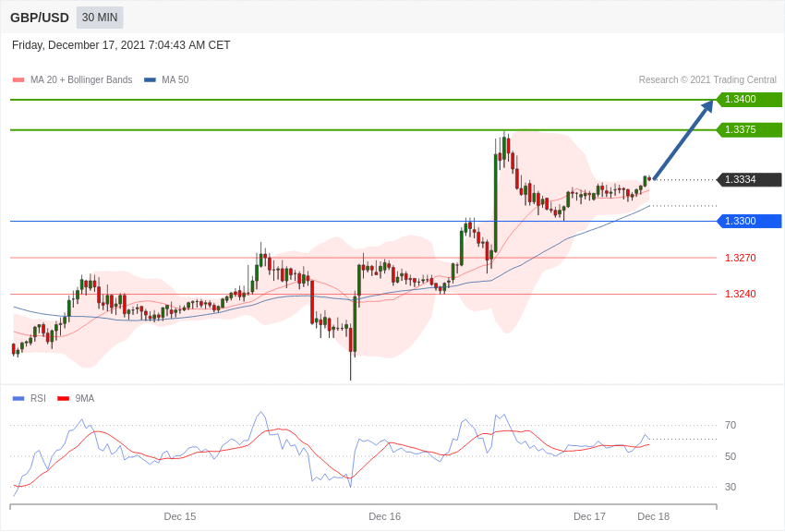
Task: Click the RSI 70 level label
Action: [x=731, y=426]
